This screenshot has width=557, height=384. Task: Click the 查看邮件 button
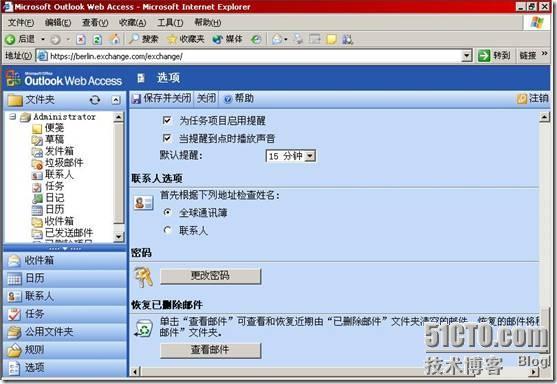tap(211, 350)
